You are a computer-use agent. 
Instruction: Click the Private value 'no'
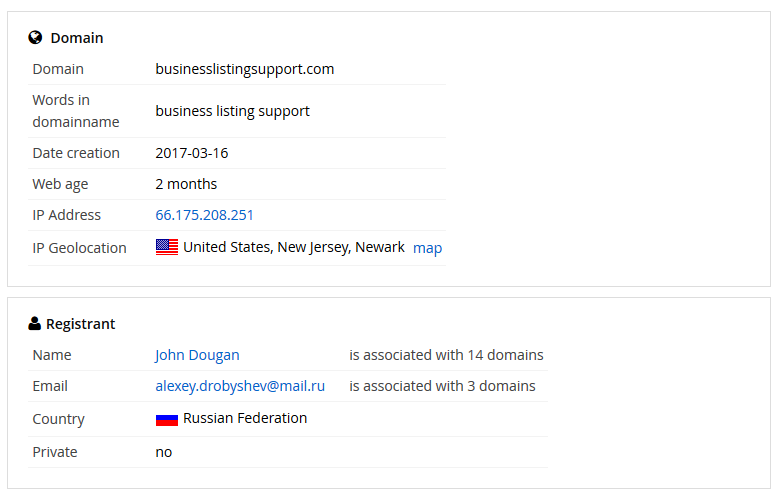tap(163, 452)
